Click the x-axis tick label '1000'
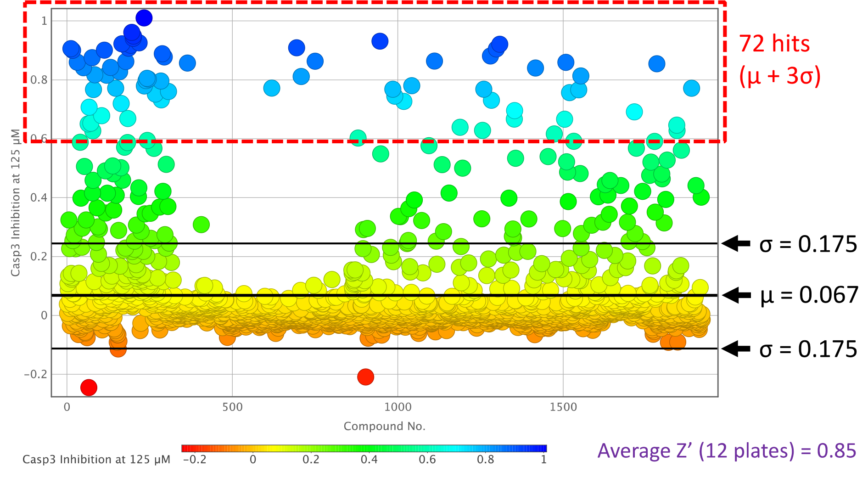The width and height of the screenshot is (868, 478). tap(398, 407)
